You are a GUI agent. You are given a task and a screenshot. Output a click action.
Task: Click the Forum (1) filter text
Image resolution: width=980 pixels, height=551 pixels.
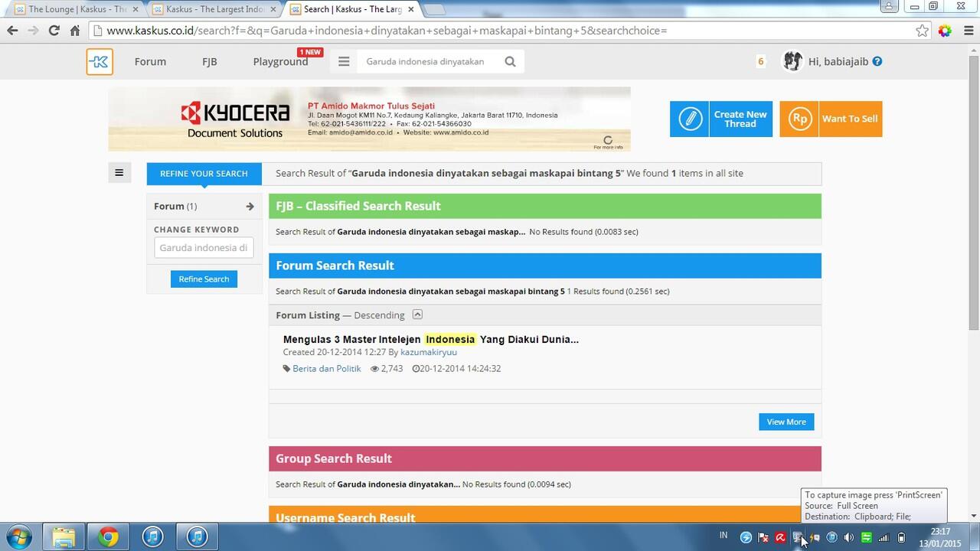pyautogui.click(x=175, y=207)
